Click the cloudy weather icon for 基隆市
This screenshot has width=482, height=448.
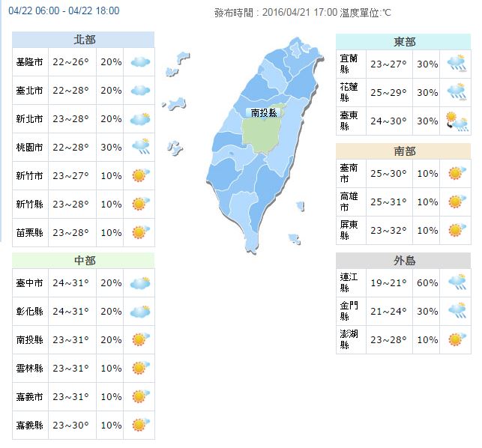tap(140, 62)
